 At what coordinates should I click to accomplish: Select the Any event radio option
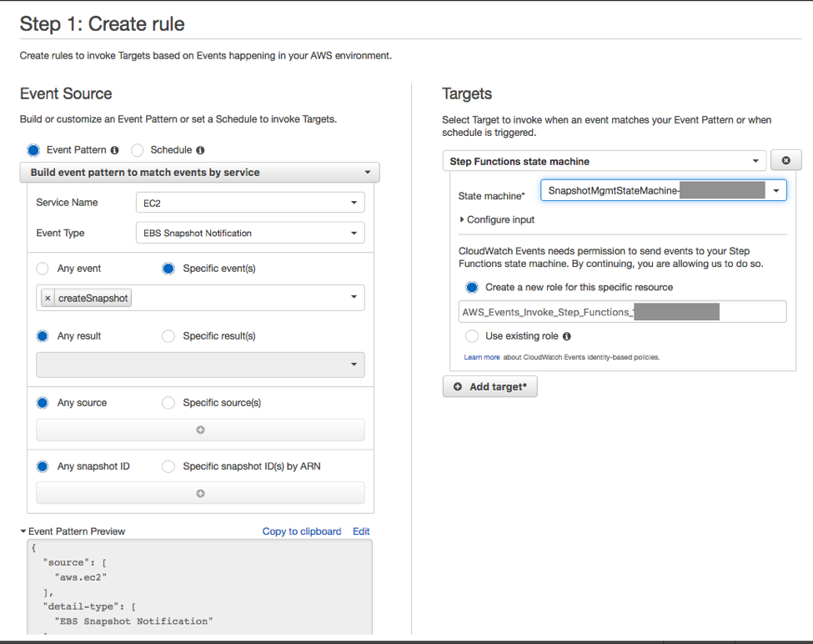43,269
